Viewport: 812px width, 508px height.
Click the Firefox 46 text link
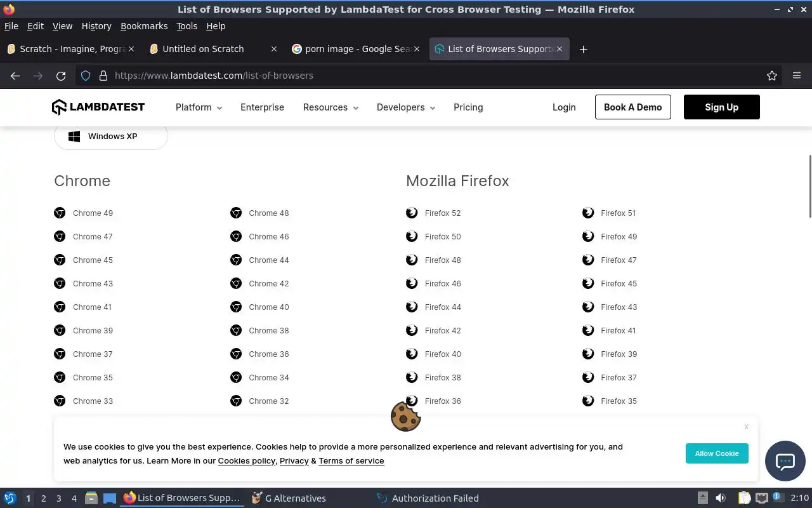point(443,284)
